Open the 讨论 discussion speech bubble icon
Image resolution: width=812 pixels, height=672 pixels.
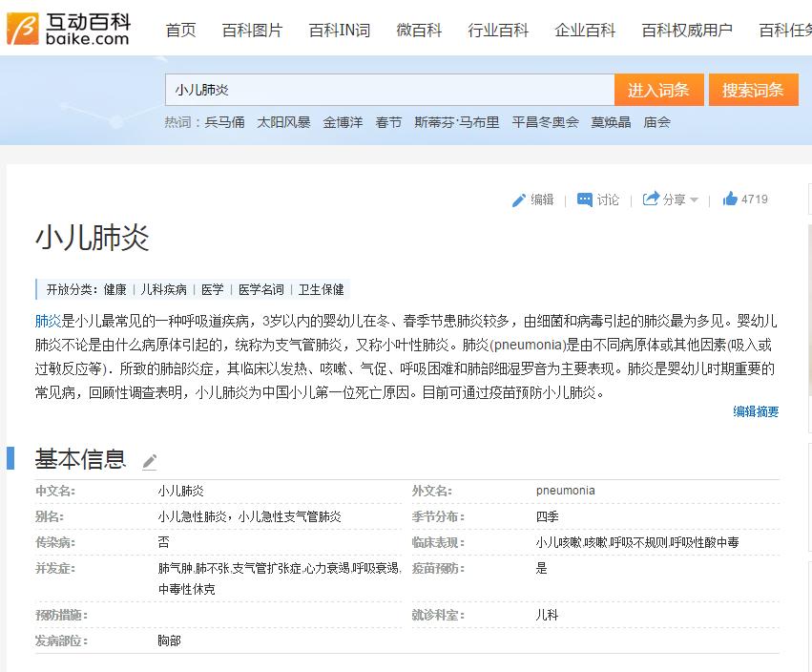coord(583,199)
